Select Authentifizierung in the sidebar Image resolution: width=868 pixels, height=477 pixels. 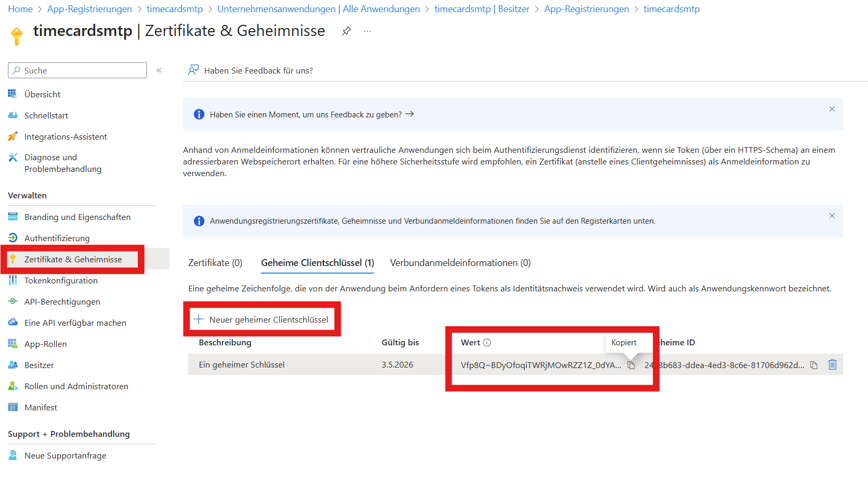click(57, 238)
